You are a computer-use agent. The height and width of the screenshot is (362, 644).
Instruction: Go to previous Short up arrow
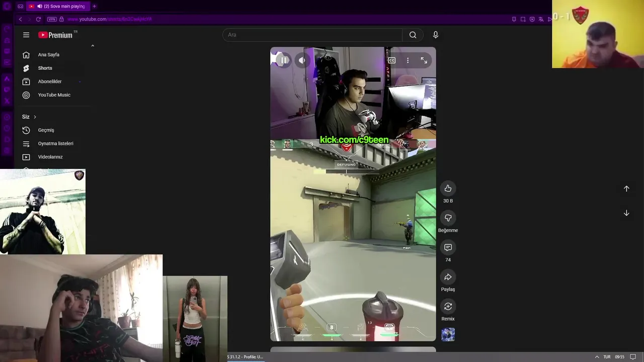(626, 189)
